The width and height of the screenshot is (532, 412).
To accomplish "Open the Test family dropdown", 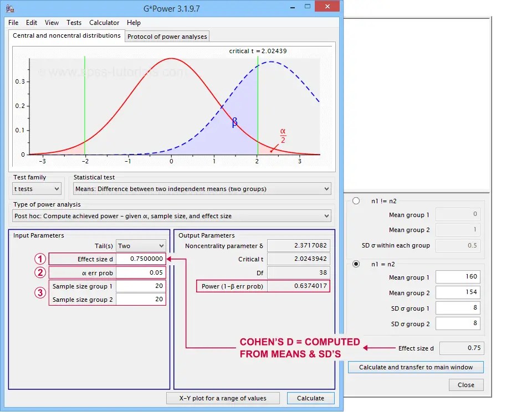I will point(36,188).
